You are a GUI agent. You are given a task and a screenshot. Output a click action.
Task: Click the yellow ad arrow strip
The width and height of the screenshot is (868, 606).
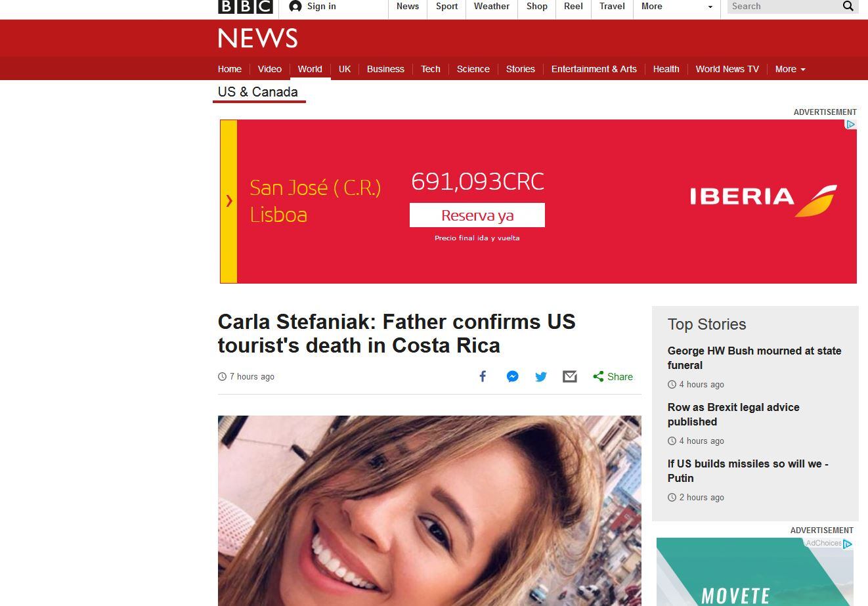228,201
